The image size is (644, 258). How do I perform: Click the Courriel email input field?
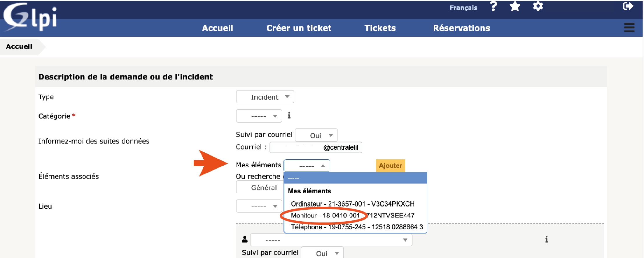(x=316, y=147)
